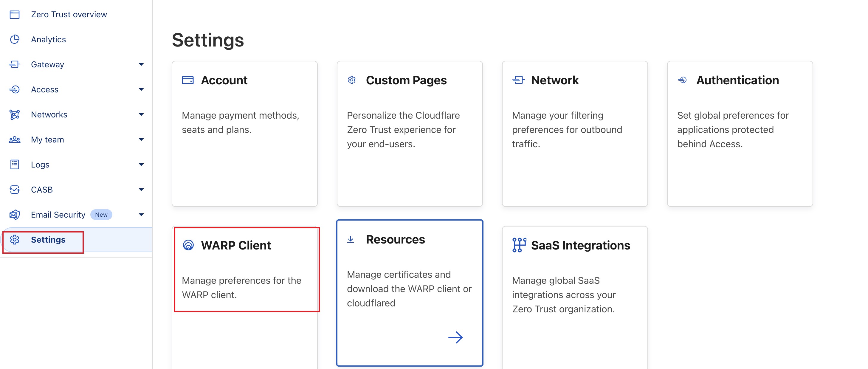Open the Account settings card
Screen dimensions: 868x369
(244, 134)
